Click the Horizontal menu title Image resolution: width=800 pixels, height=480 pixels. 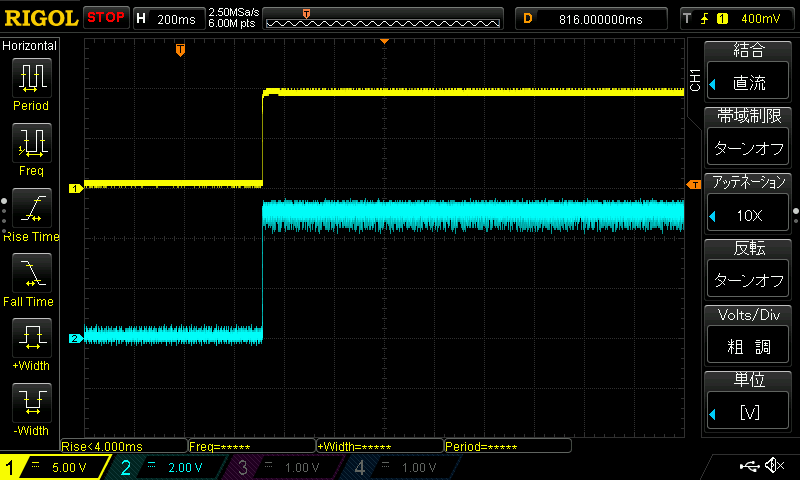click(30, 46)
